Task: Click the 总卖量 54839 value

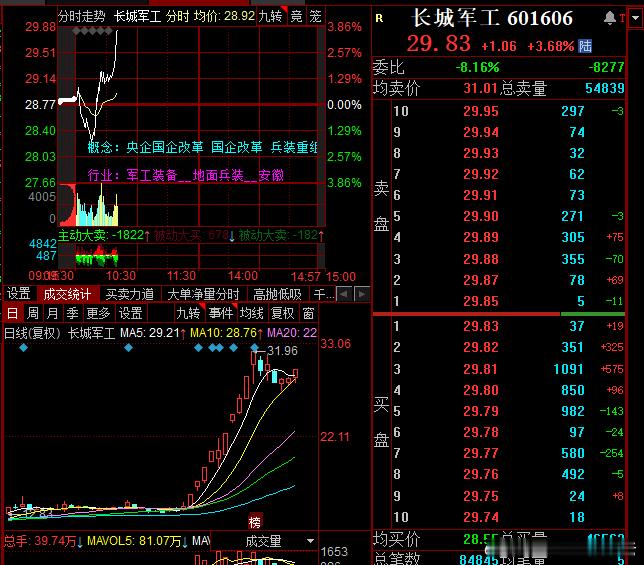Action: point(605,88)
